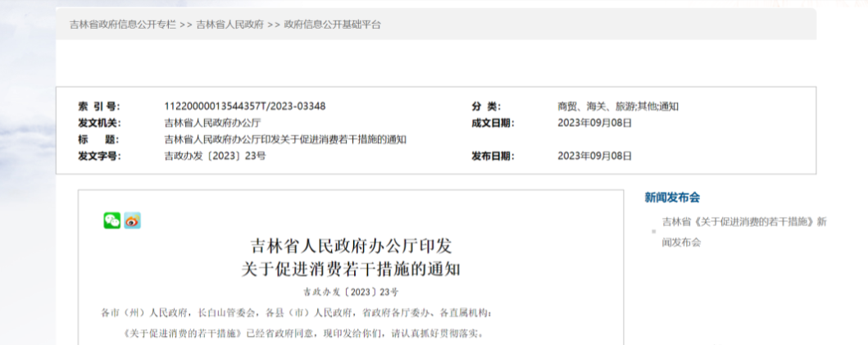This screenshot has height=345, width=868.
Task: Click the paragraph starting with《关于促进消费的若干措施》
Action: click(x=302, y=333)
